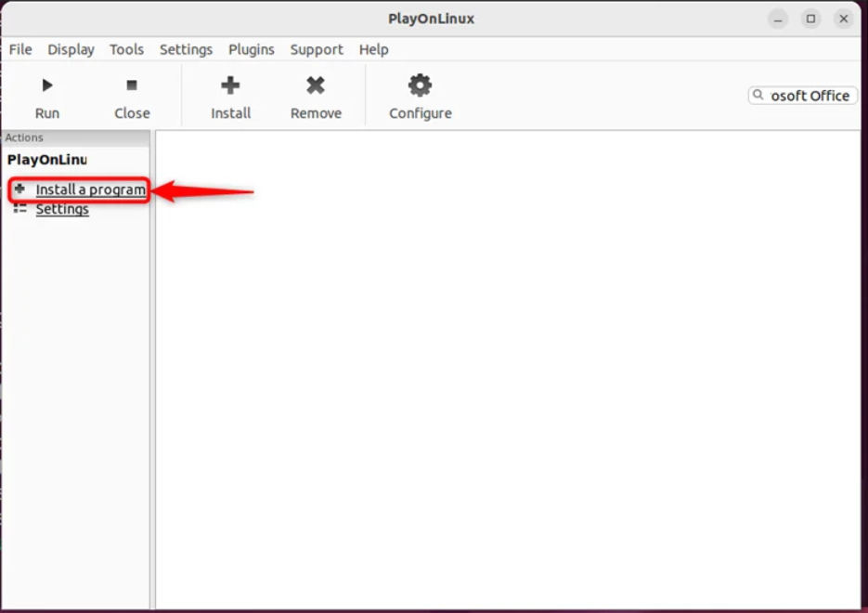This screenshot has height=613, width=868.
Task: Open Configure gear icon
Action: [420, 85]
